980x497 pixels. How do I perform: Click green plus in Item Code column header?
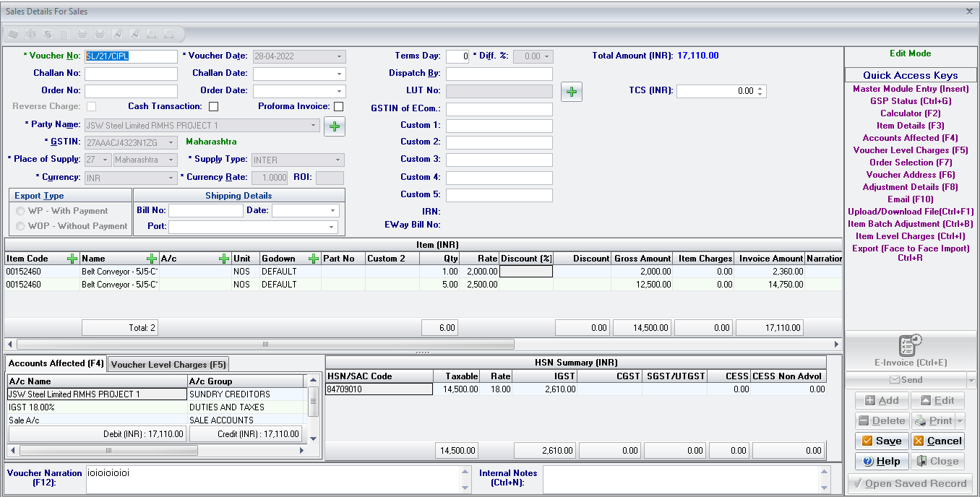point(72,259)
